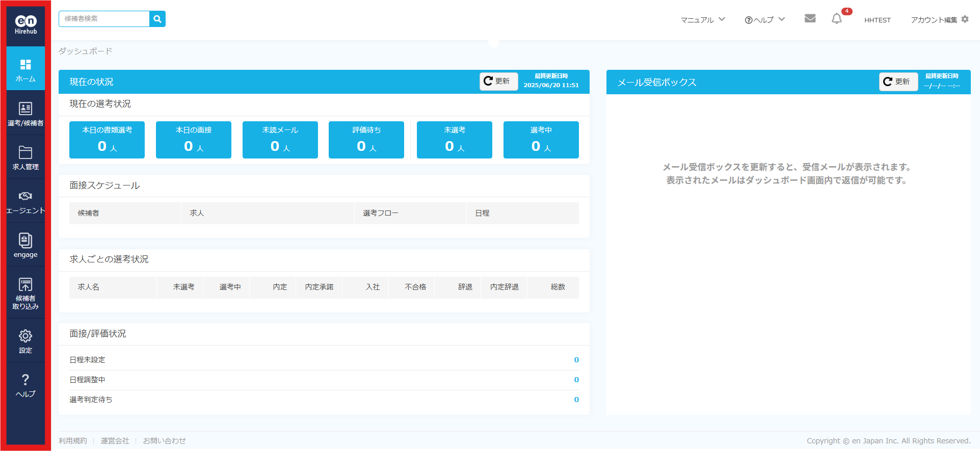980x451 pixels.
Task: Open notifications bell with 4 badge
Action: pyautogui.click(x=837, y=19)
